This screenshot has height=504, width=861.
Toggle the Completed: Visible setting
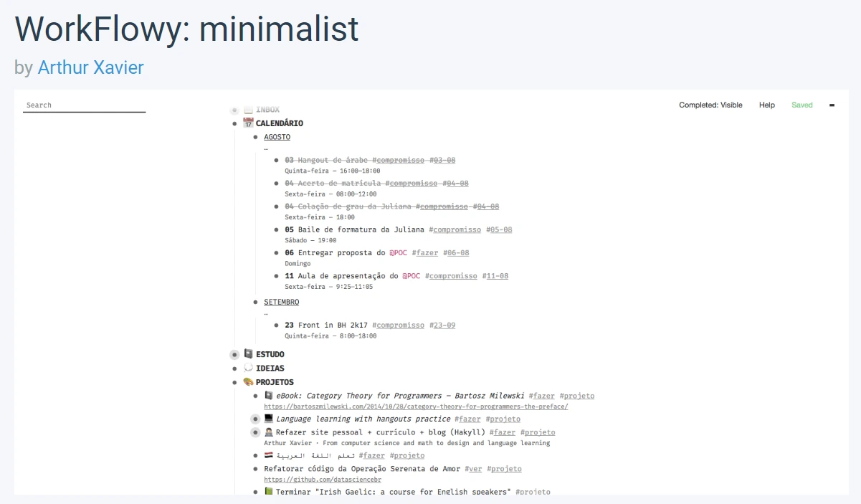[710, 105]
